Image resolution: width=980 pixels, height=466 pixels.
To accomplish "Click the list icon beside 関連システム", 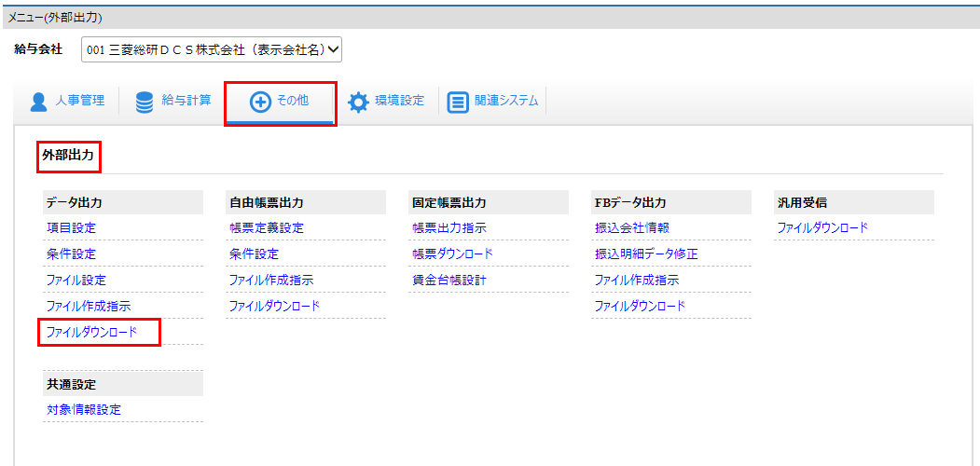I will click(458, 103).
